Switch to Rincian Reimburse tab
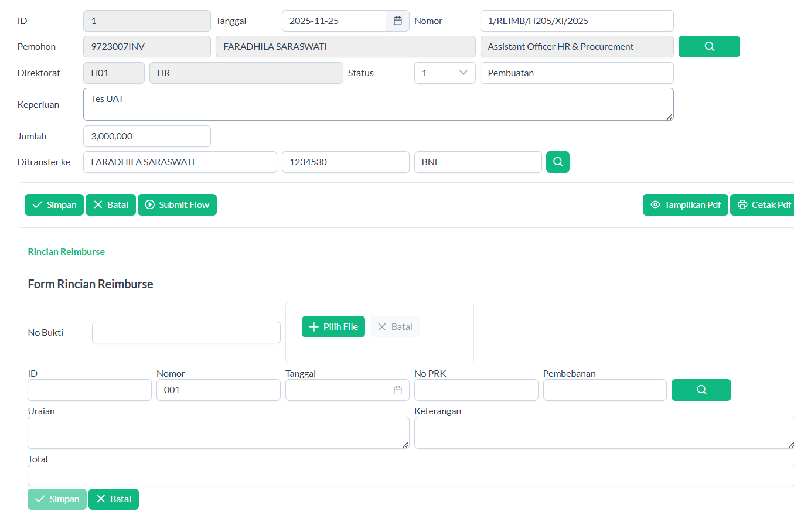Screen dimensions: 794x532 (66, 252)
